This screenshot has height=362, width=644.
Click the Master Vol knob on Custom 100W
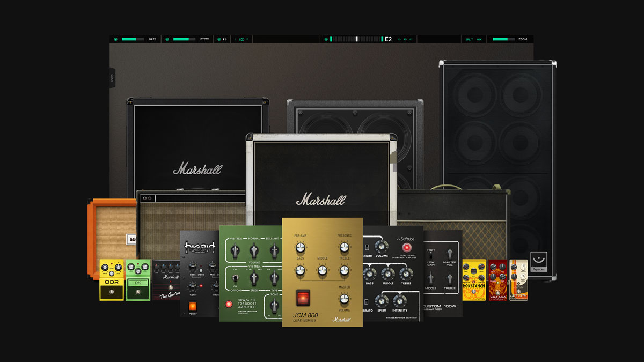tap(450, 252)
